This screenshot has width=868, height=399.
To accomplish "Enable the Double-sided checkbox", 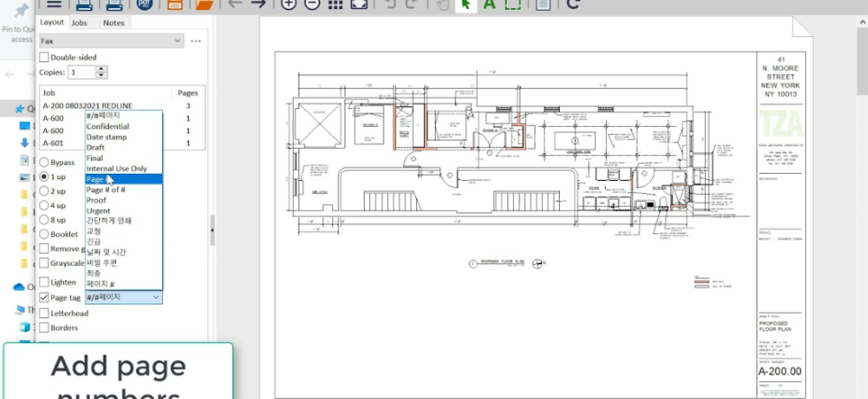I will pyautogui.click(x=43, y=57).
